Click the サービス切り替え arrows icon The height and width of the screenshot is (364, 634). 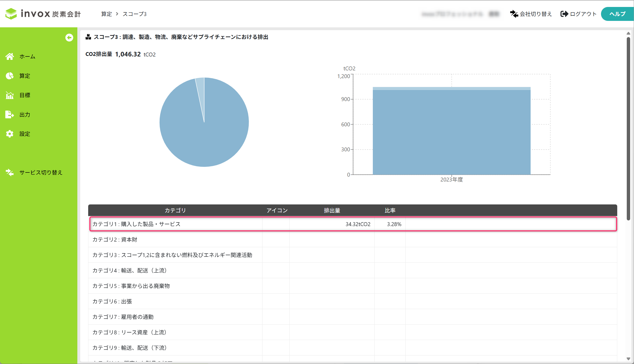[10, 172]
